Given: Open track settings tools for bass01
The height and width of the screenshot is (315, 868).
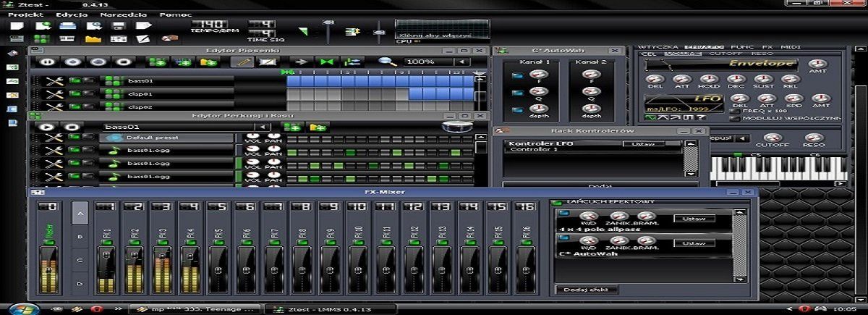Looking at the screenshot, I should tap(54, 81).
